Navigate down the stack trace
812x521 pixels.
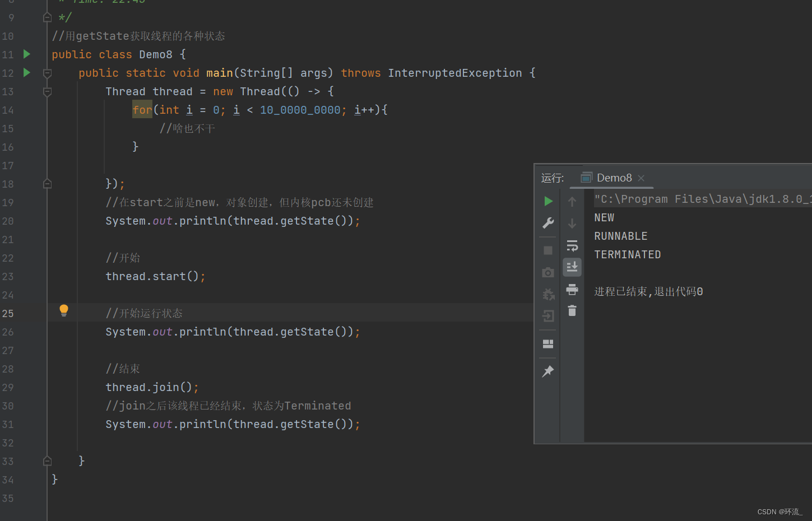pyautogui.click(x=572, y=224)
